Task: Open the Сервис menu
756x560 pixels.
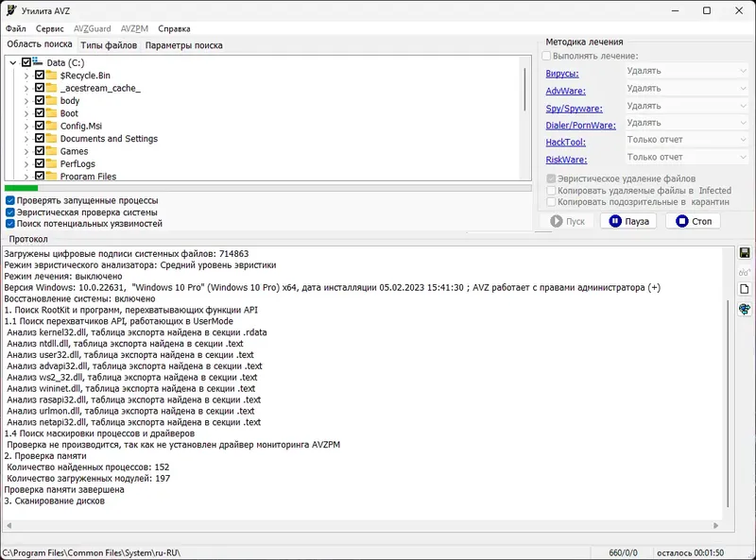Action: pyautogui.click(x=50, y=29)
